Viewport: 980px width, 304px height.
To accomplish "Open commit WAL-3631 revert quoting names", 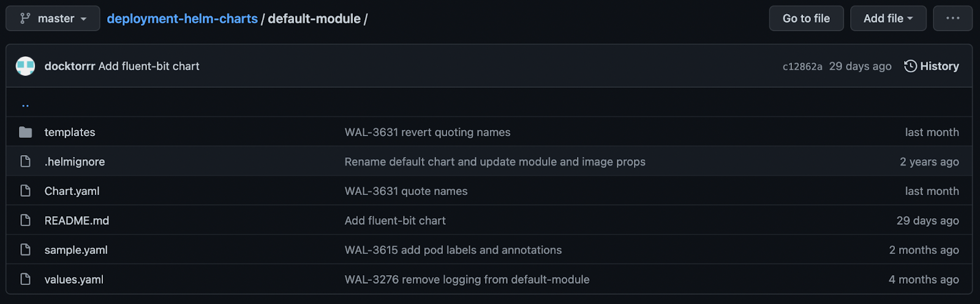I will tap(428, 132).
